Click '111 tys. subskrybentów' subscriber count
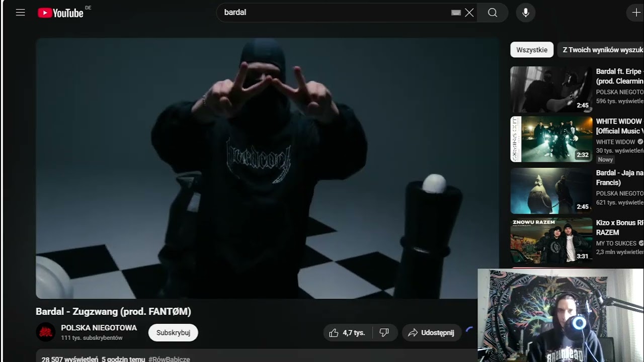Image resolution: width=644 pixels, height=362 pixels. [92, 338]
